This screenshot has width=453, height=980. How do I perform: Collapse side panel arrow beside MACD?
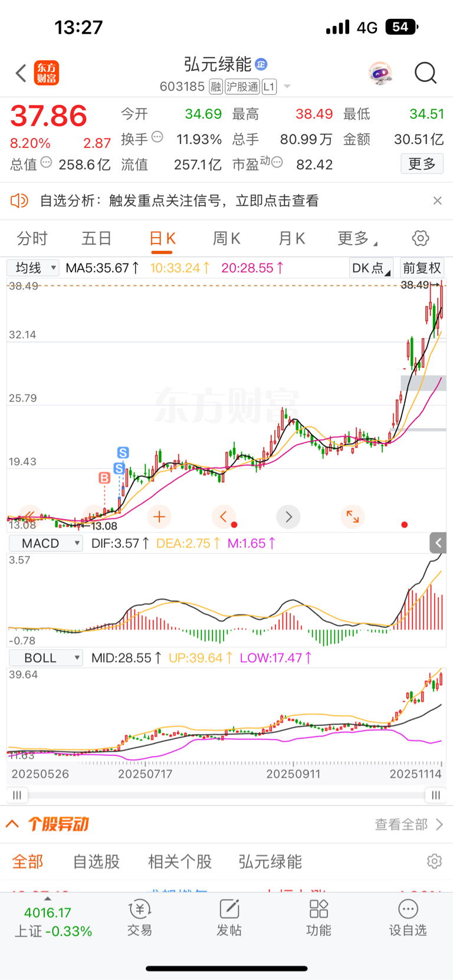(x=438, y=542)
